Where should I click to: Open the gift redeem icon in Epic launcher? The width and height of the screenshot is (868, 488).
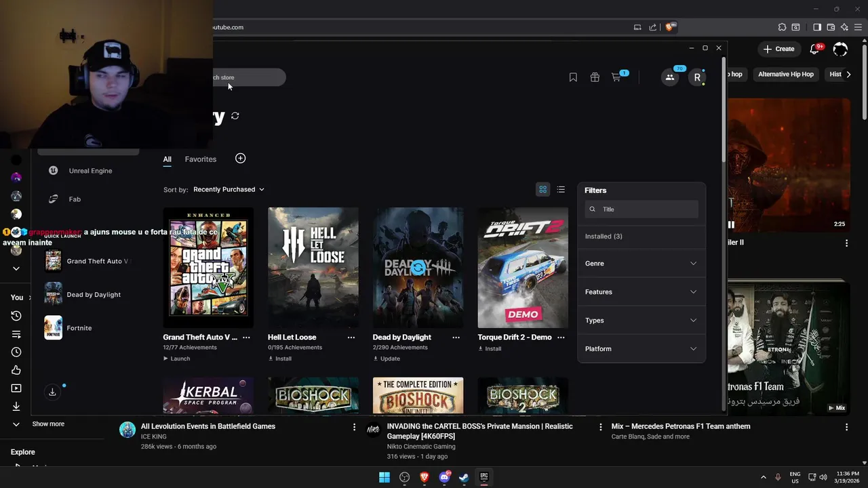[595, 77]
